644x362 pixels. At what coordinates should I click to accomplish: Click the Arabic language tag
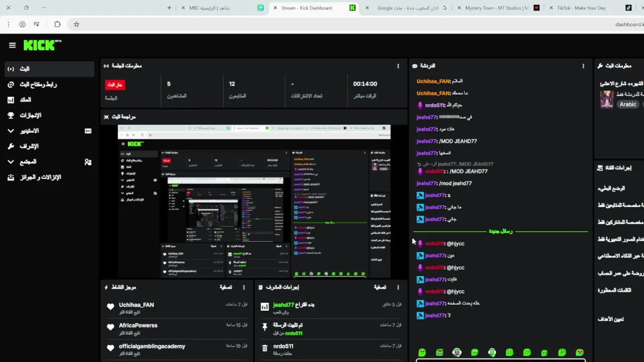click(x=628, y=105)
